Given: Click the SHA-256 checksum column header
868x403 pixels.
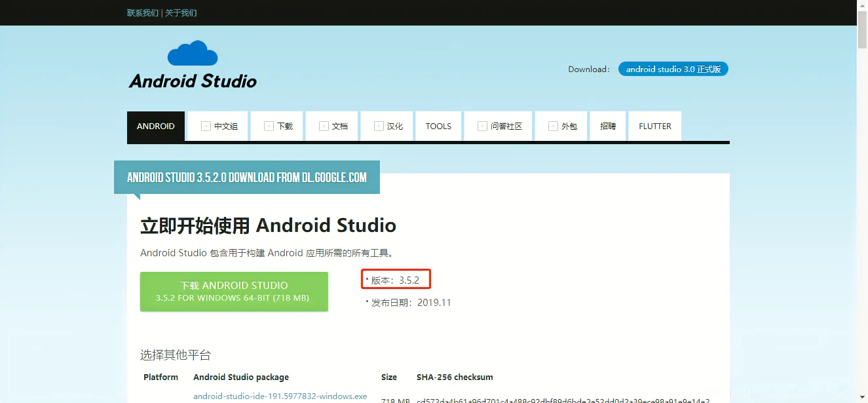Looking at the screenshot, I should [455, 377].
